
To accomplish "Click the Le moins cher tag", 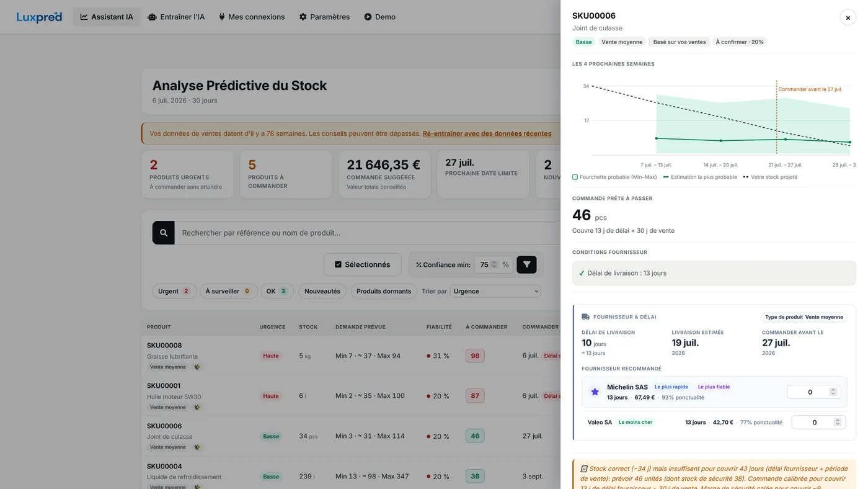I will (635, 422).
